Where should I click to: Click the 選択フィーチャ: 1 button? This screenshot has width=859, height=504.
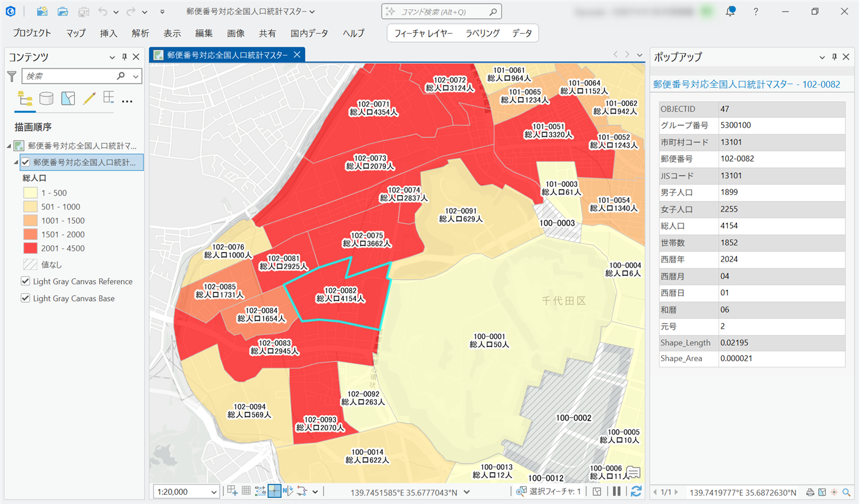[x=549, y=492]
